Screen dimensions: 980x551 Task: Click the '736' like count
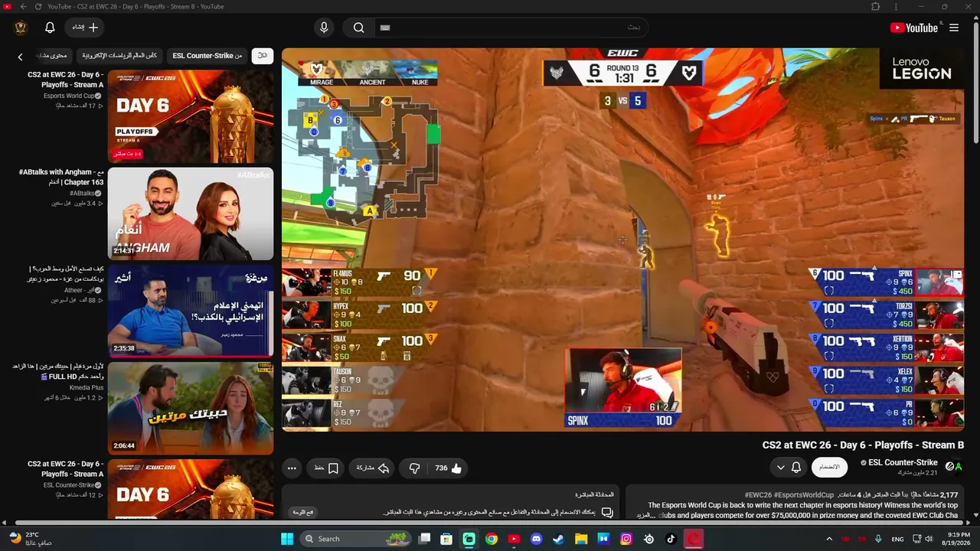click(441, 468)
